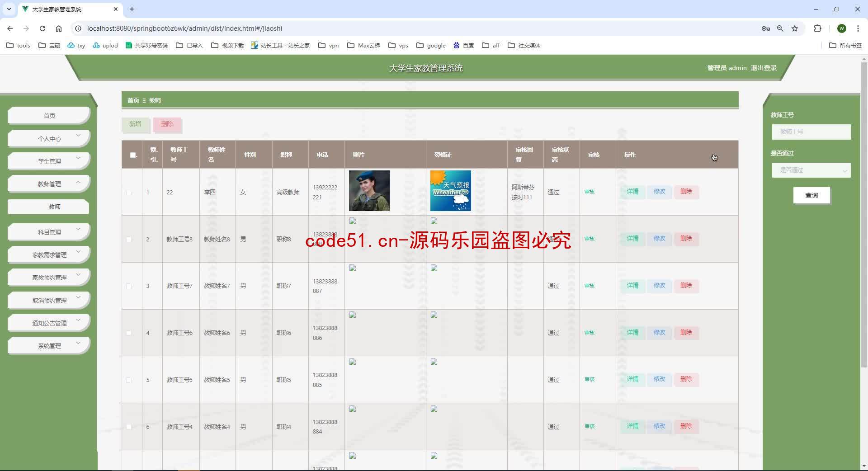Expand the 取消预约管理 sidebar menu
868x471 pixels.
[49, 300]
